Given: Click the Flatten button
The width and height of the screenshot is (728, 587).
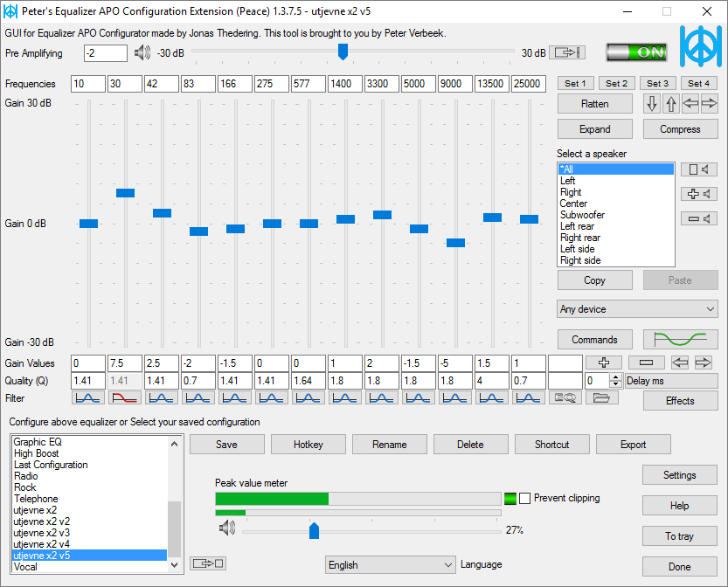Looking at the screenshot, I should click(595, 104).
